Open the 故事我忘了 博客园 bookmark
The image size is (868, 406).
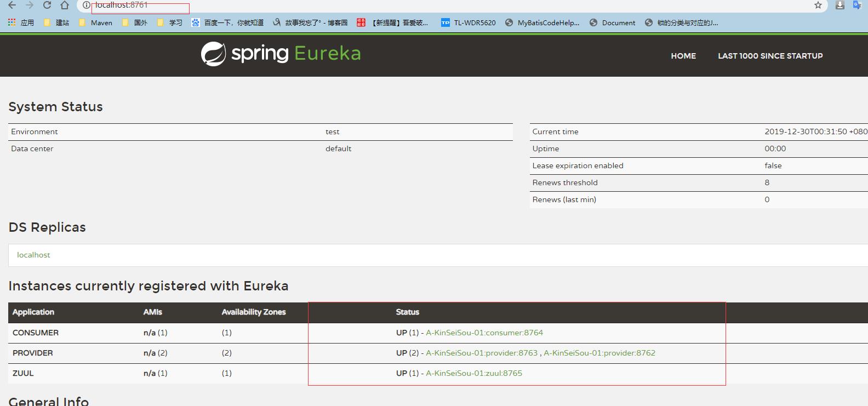coord(310,22)
